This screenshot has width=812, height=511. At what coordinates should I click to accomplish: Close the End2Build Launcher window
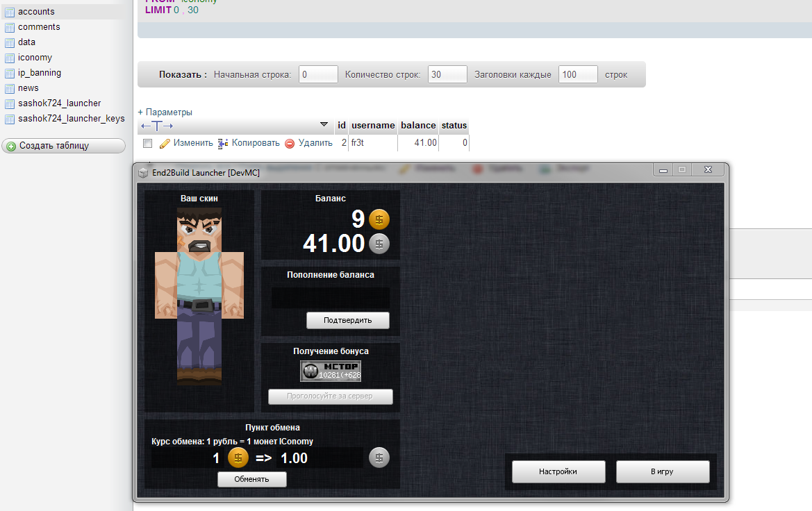(x=708, y=170)
